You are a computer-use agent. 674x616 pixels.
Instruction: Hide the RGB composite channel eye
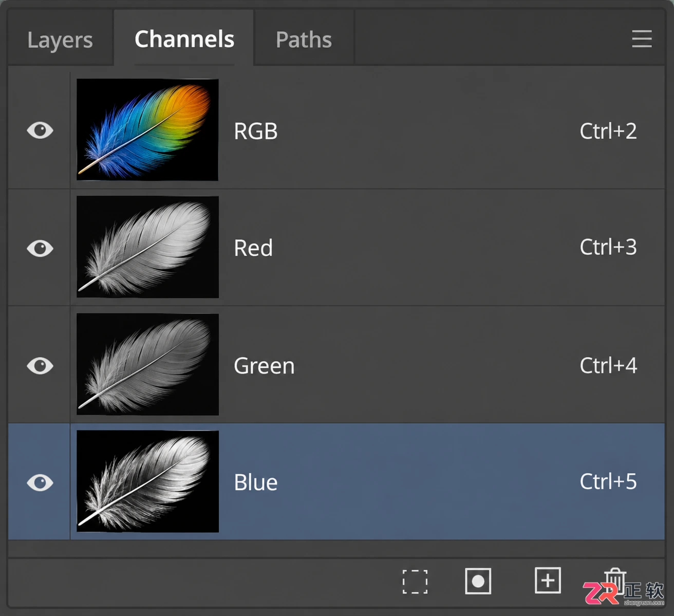pyautogui.click(x=40, y=130)
